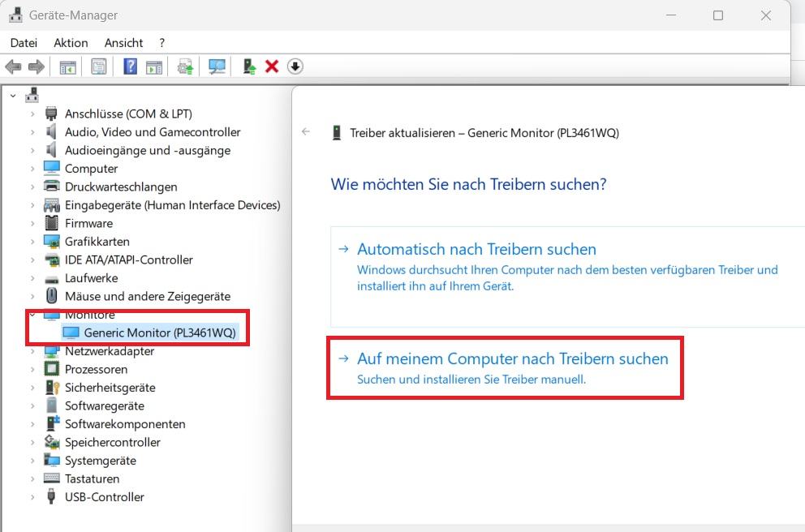This screenshot has width=805, height=532.
Task: Choose Auf meinem Computer nach Treibern suchen
Action: tap(506, 368)
